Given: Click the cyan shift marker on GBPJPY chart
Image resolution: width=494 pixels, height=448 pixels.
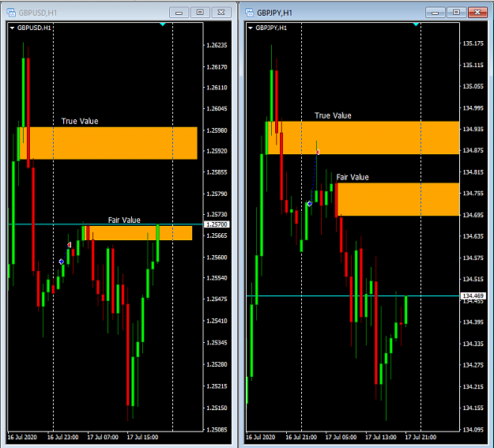Looking at the screenshot, I should (416, 24).
